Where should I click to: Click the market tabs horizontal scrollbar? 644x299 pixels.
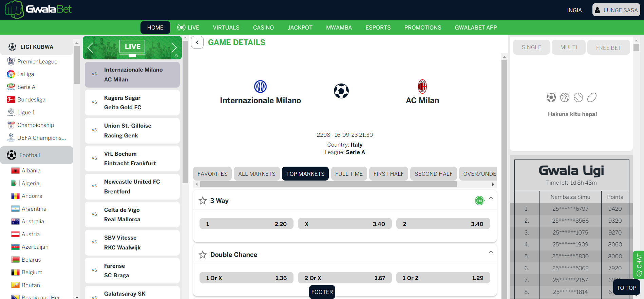[x=328, y=184]
